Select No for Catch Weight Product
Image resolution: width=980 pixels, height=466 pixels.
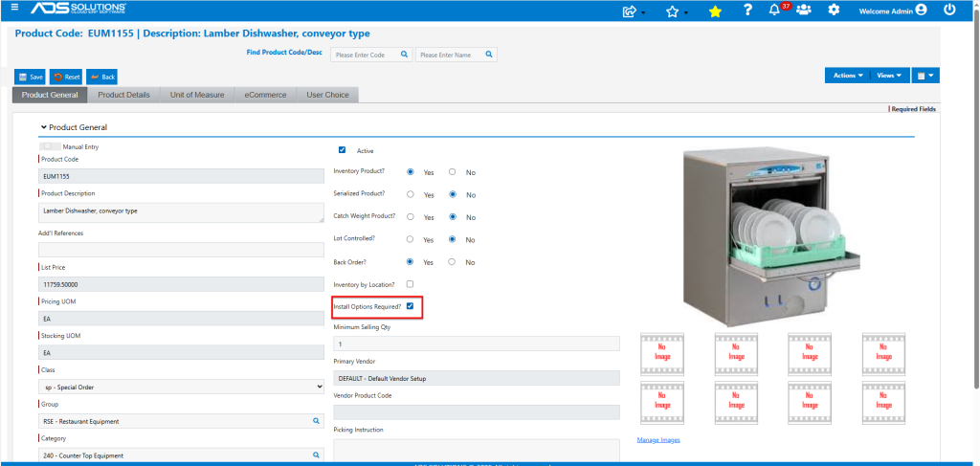pyautogui.click(x=452, y=217)
